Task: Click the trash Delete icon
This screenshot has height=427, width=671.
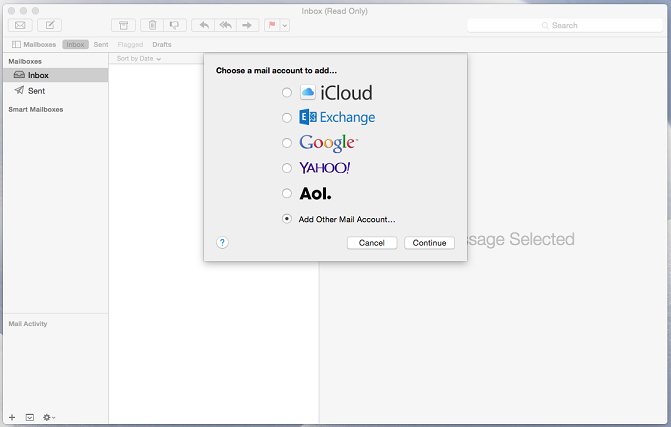Action: click(152, 25)
